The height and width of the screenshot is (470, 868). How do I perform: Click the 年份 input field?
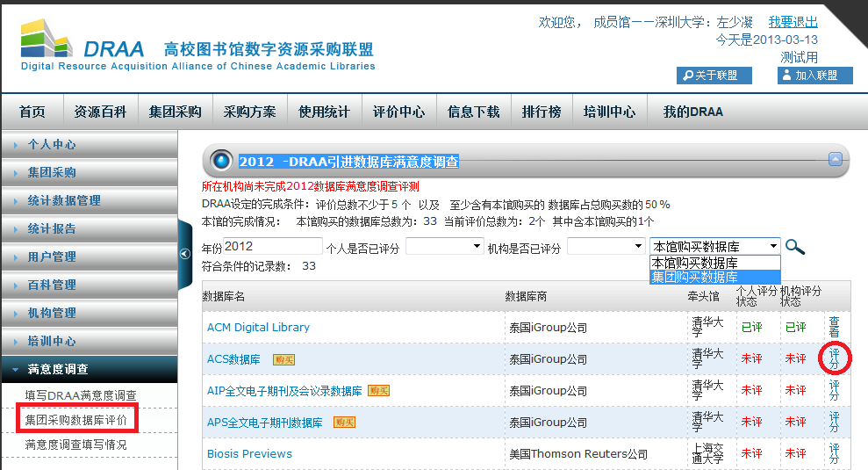pyautogui.click(x=273, y=247)
